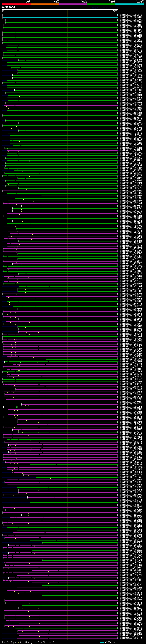Select the UniRef100_Q9LUM3 row label

(131, 35)
